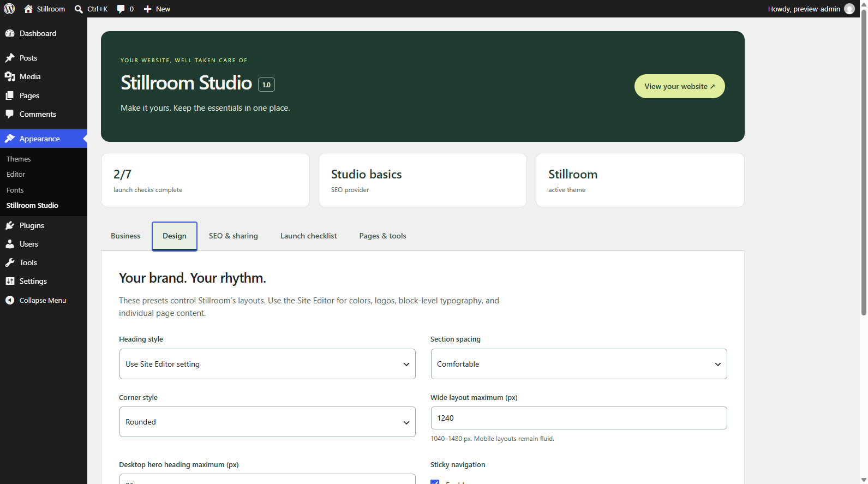Click the Section spacing dropdown chevron
868x484 pixels.
718,365
